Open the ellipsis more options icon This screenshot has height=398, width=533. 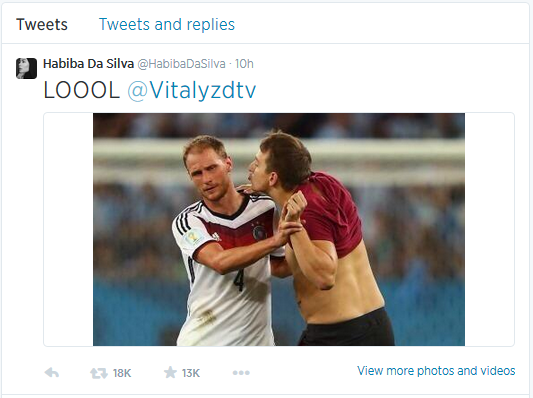(x=241, y=373)
